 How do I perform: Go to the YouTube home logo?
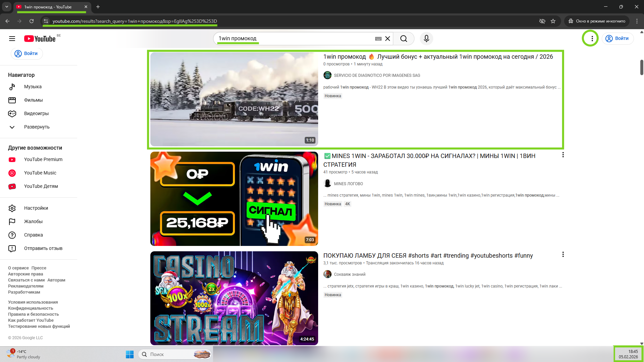pyautogui.click(x=40, y=39)
